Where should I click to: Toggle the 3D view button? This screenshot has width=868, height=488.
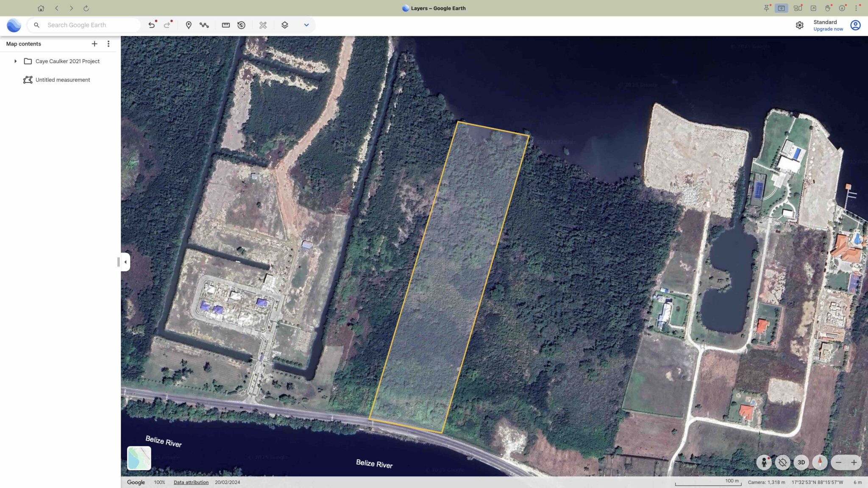pyautogui.click(x=801, y=462)
